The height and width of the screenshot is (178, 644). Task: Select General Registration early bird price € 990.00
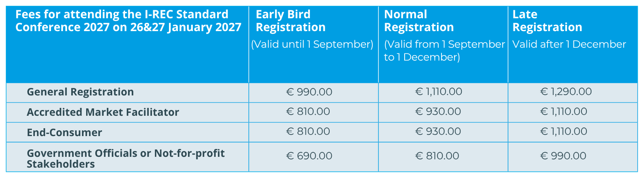pyautogui.click(x=309, y=92)
